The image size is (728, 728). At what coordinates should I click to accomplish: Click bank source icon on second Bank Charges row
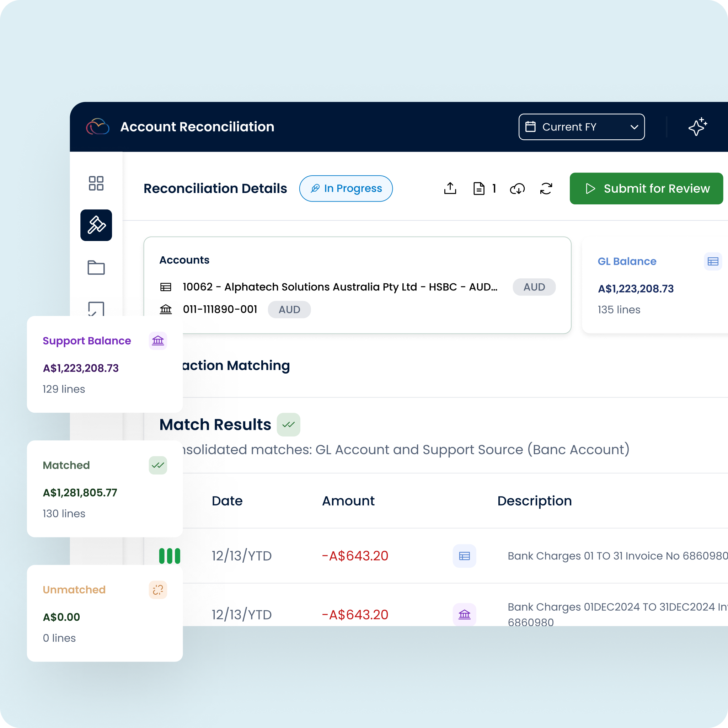[x=464, y=614]
